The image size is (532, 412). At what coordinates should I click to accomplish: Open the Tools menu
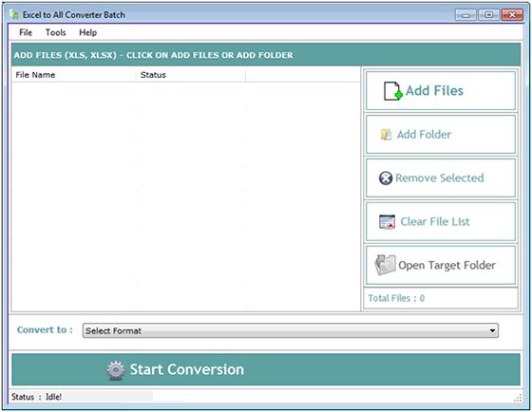[x=56, y=32]
